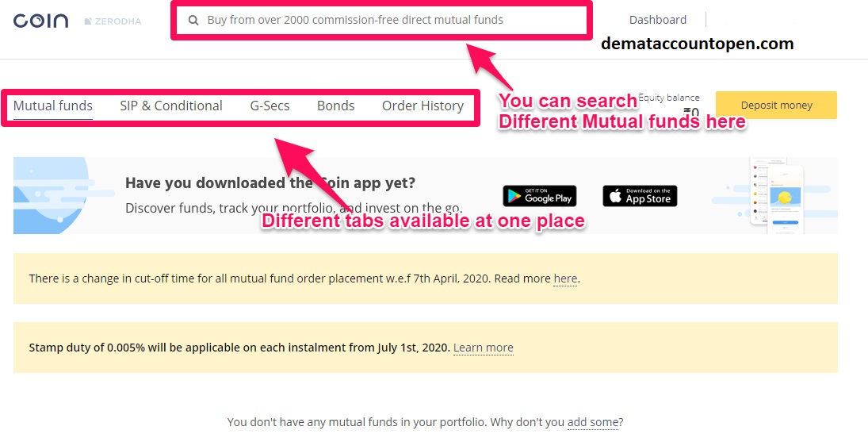Viewport: 868px width, 438px height.
Task: Open the stamp duty 'Learn more' link
Action: (x=484, y=348)
